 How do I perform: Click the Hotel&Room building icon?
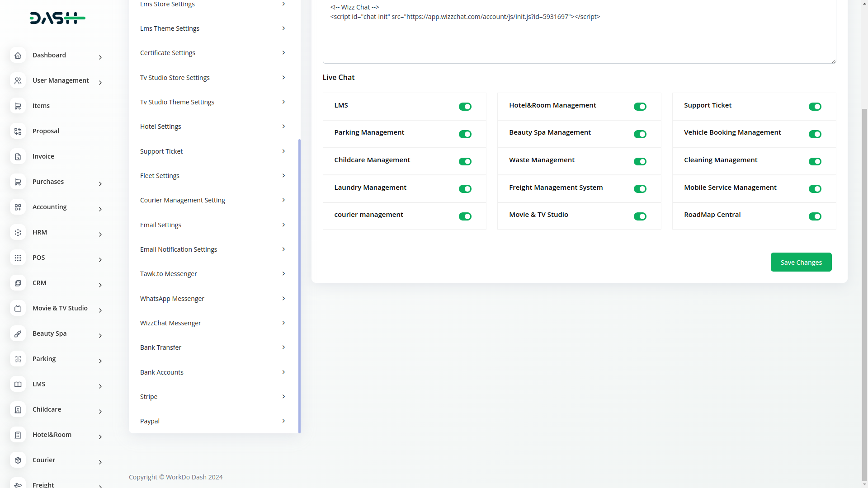tap(18, 435)
